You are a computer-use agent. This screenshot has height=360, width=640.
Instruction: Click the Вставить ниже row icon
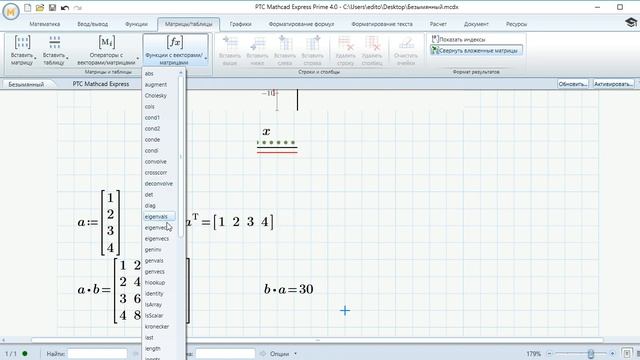pos(258,43)
